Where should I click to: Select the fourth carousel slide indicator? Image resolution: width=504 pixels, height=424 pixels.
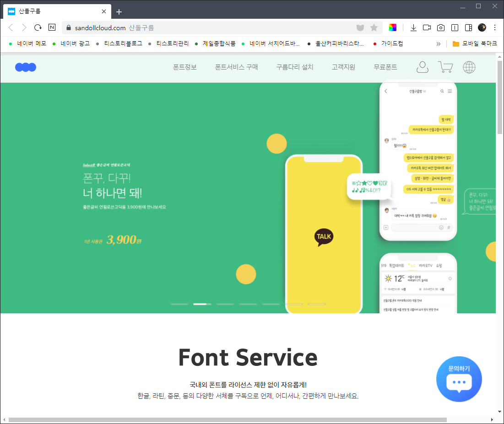248,304
